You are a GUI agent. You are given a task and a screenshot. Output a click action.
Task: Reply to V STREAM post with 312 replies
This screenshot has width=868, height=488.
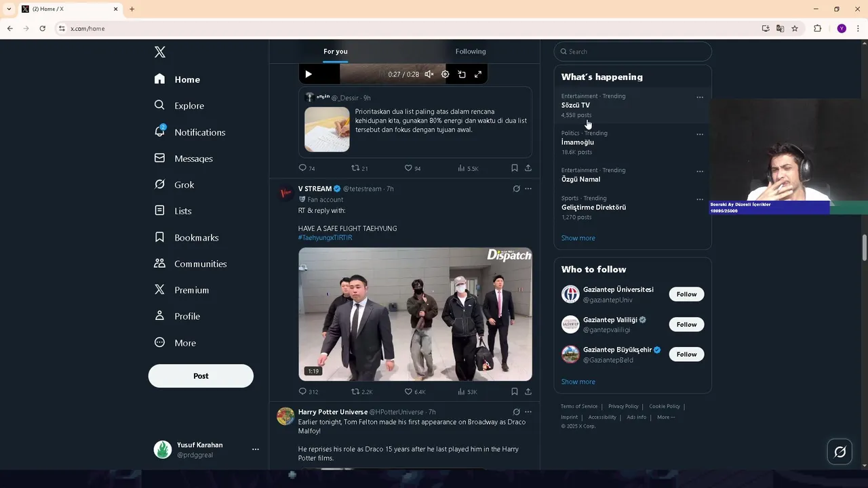point(309,392)
